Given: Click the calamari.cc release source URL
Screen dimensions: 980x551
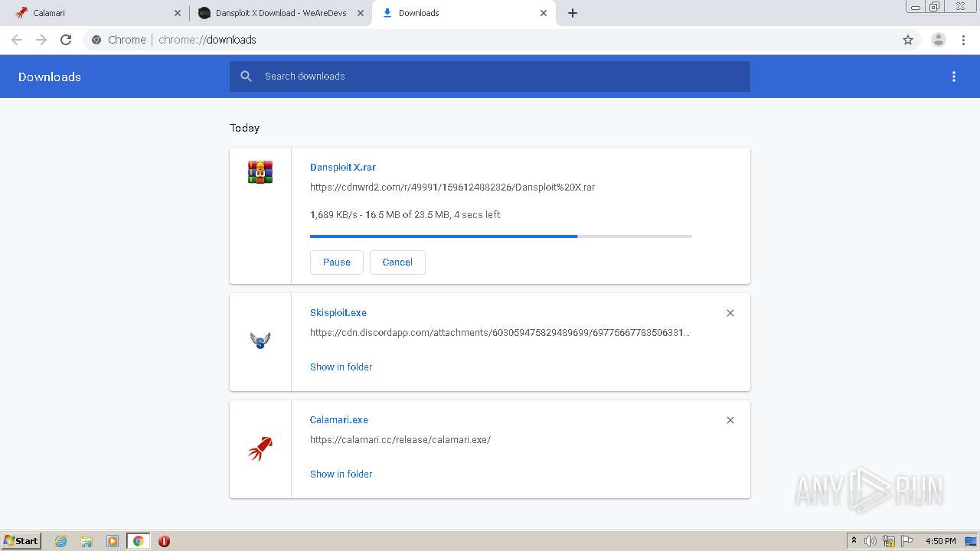Looking at the screenshot, I should [400, 440].
